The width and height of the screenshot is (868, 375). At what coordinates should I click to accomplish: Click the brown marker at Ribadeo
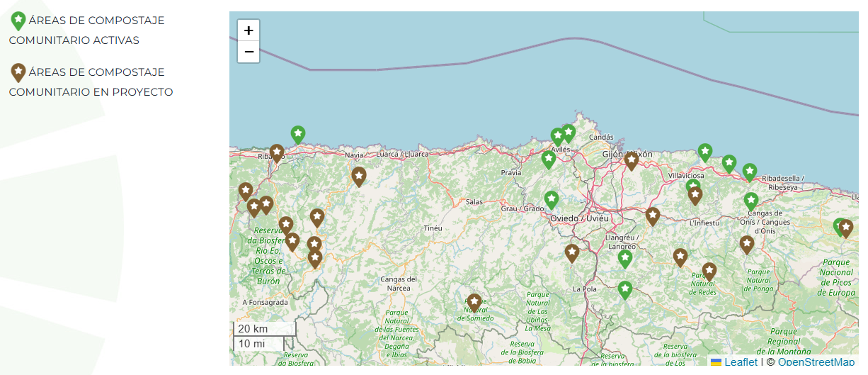click(277, 152)
